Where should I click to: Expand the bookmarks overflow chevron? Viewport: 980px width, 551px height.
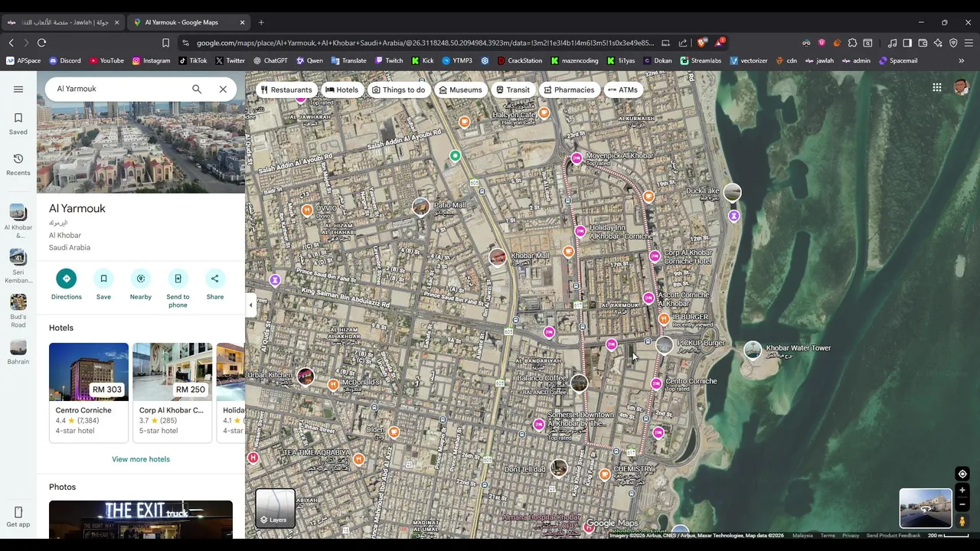[962, 60]
